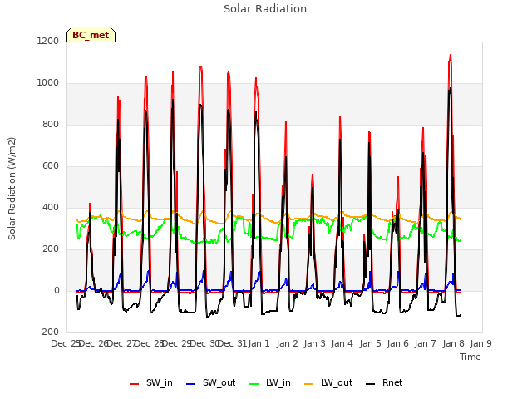The height and width of the screenshot is (399, 532).
Task: Click the 0 y-axis tick label
Action: click(x=57, y=290)
